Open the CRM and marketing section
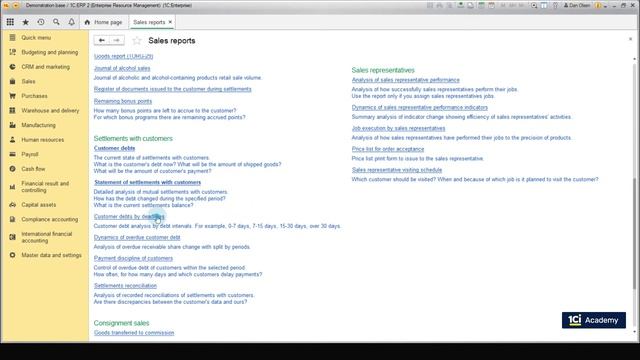 45,67
